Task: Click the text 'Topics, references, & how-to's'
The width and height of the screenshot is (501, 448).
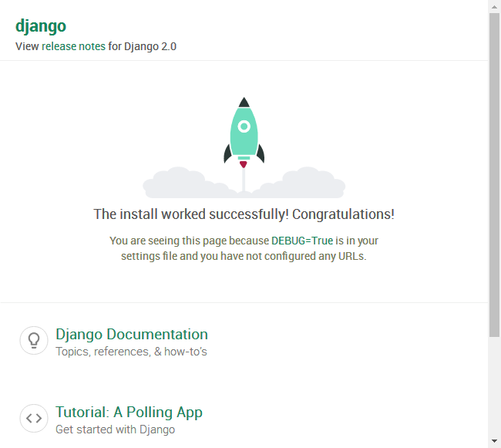Action: point(131,352)
